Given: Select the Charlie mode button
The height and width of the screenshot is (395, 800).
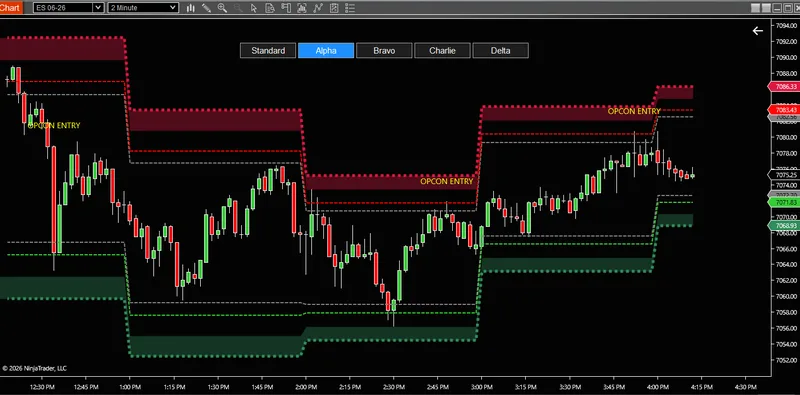Looking at the screenshot, I should click(x=442, y=51).
